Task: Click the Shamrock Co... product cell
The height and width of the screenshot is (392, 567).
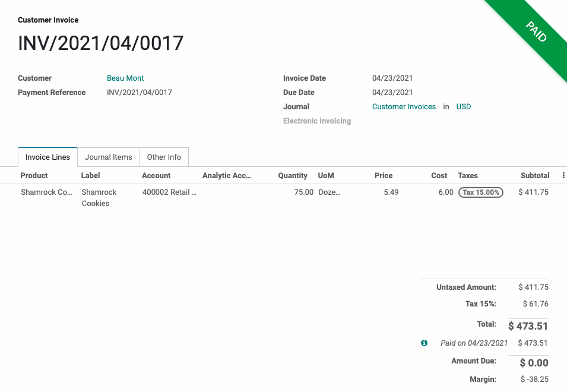Action: (47, 192)
